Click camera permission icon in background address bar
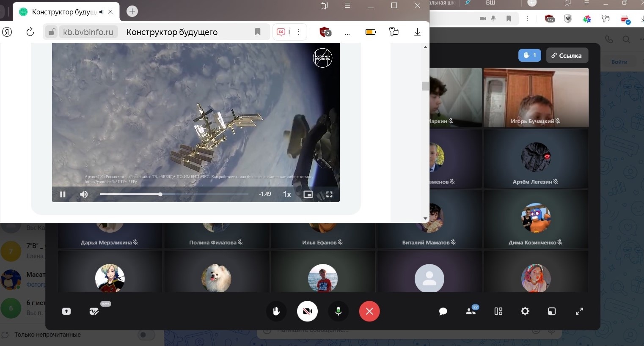The width and height of the screenshot is (644, 346). [x=483, y=19]
